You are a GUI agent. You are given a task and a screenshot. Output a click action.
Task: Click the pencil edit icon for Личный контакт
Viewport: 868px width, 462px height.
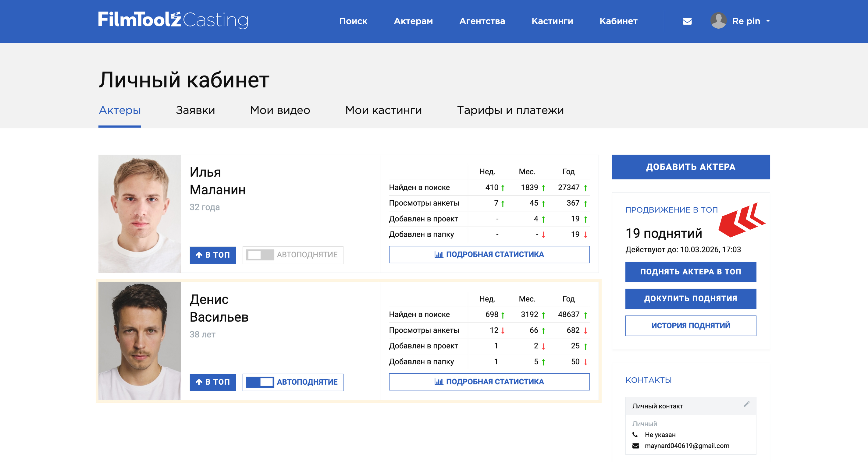(746, 404)
